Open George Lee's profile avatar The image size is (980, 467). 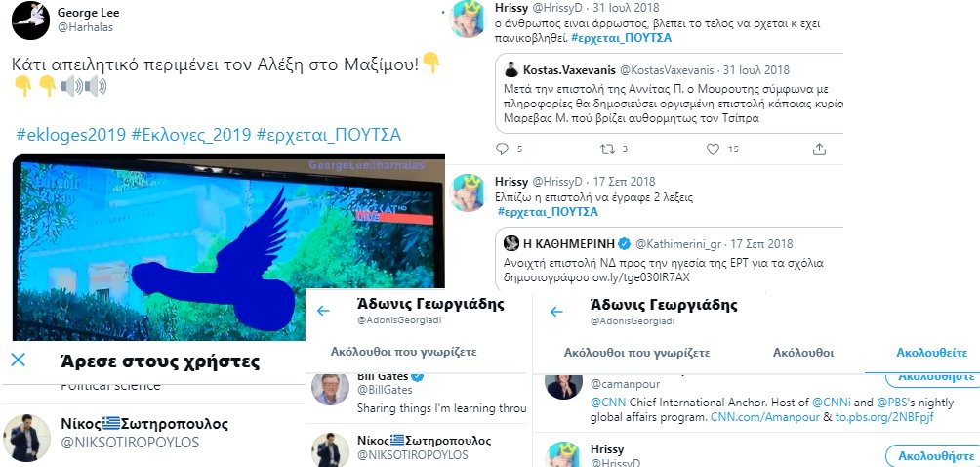[30, 20]
